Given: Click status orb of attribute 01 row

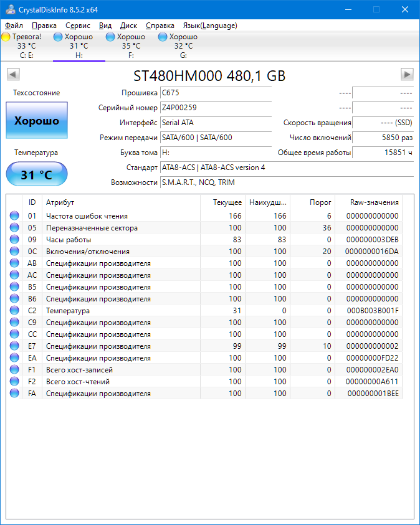Looking at the screenshot, I should click(x=14, y=215).
